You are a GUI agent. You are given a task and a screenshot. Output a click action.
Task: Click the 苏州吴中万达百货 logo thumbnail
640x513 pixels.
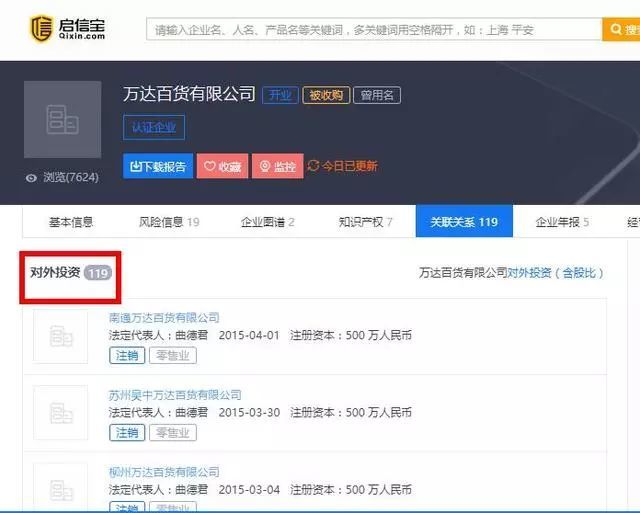60,413
